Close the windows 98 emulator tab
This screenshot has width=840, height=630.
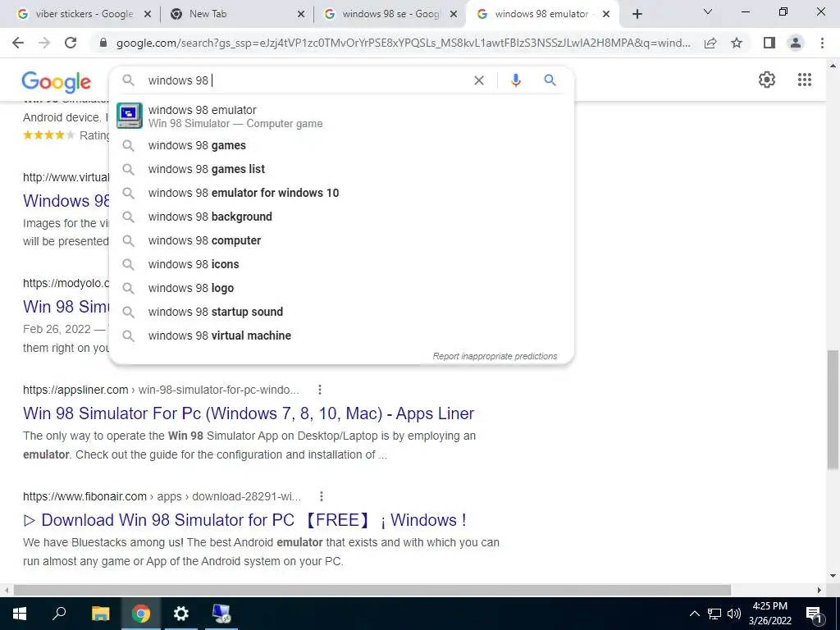click(606, 15)
